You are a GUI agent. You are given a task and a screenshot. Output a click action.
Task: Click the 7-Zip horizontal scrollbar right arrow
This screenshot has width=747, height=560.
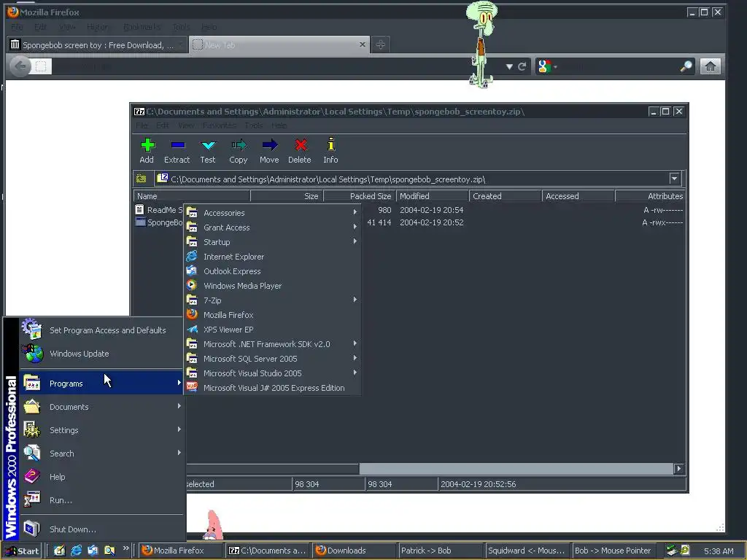click(x=679, y=469)
